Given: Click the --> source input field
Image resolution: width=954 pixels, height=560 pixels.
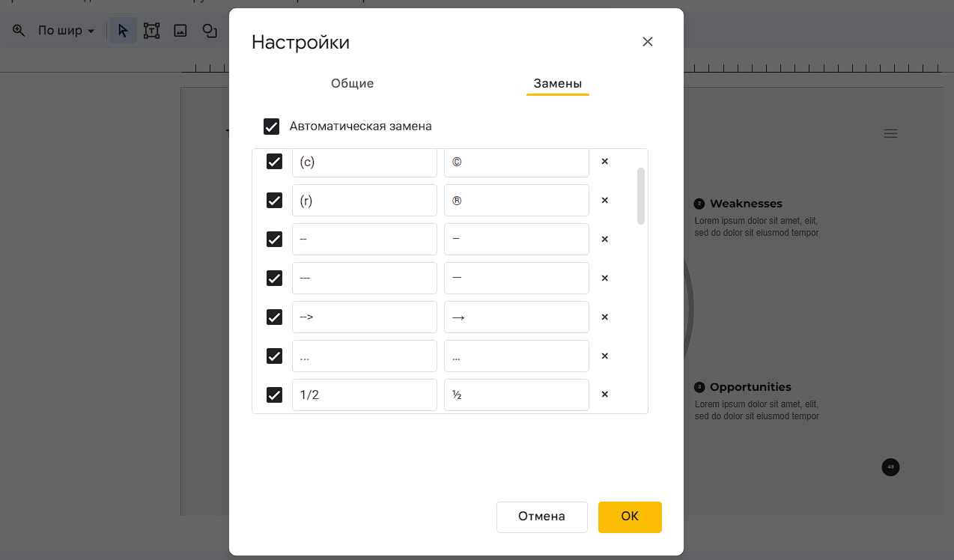Looking at the screenshot, I should tap(365, 317).
